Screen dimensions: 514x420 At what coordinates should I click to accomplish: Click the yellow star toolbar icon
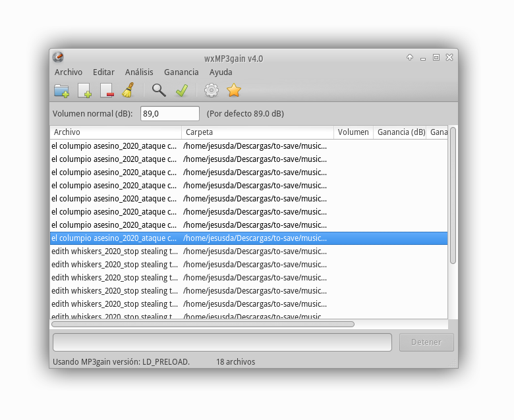pos(234,91)
